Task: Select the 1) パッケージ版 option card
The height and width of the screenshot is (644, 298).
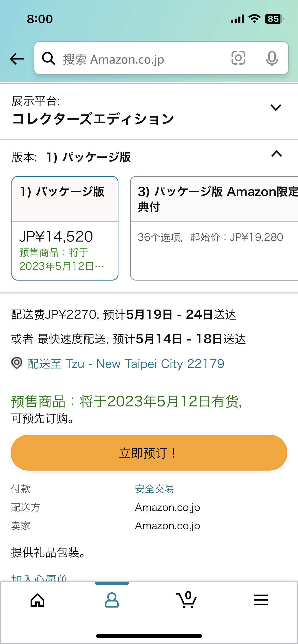Action: point(65,228)
